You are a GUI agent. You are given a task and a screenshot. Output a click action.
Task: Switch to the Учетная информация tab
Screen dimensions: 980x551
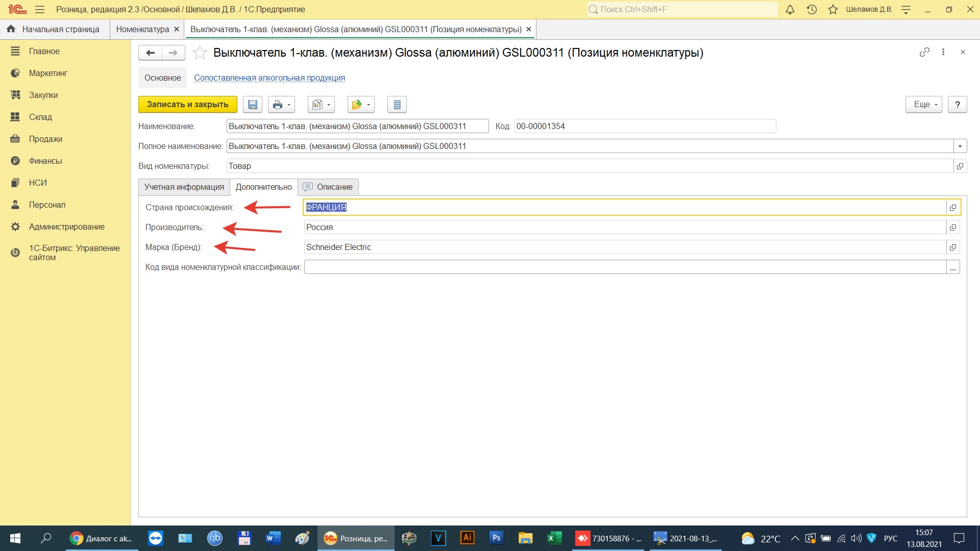(184, 187)
